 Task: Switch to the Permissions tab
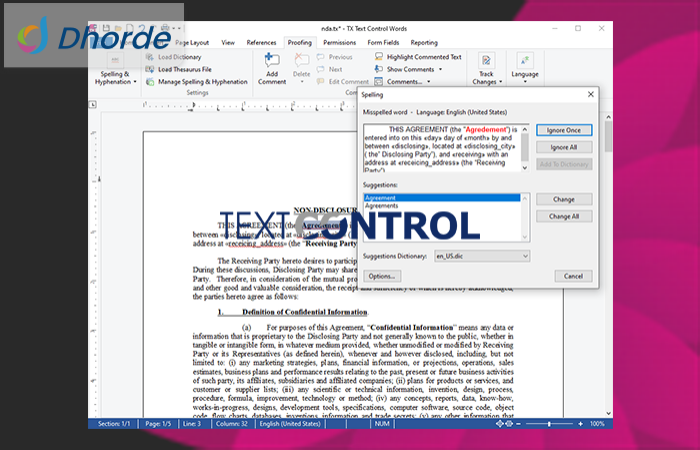[340, 43]
